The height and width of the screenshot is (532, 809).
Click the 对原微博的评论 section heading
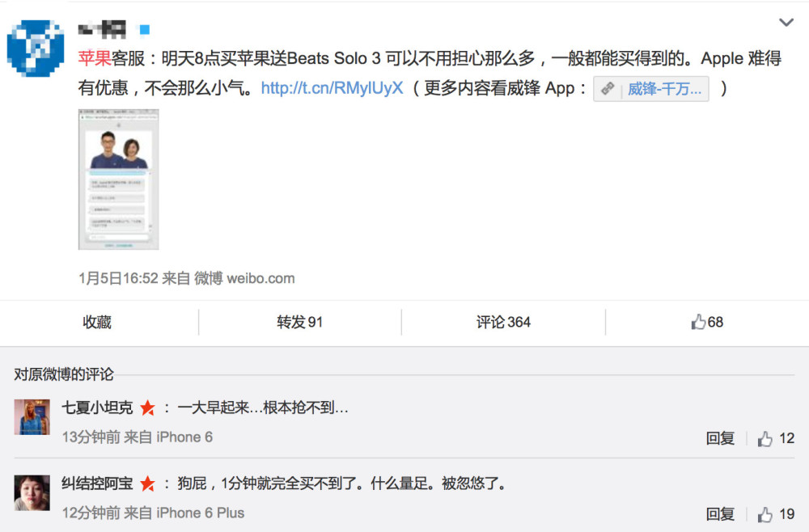coord(64,374)
